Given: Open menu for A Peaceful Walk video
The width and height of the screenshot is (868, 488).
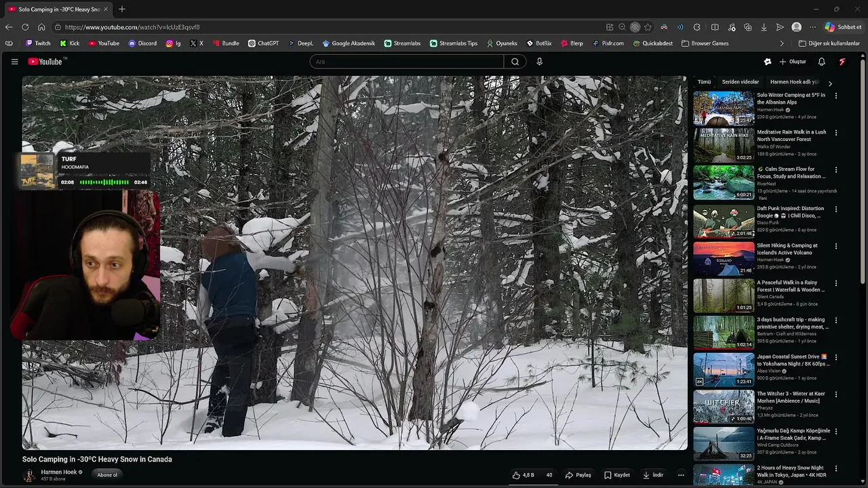Looking at the screenshot, I should click(835, 283).
